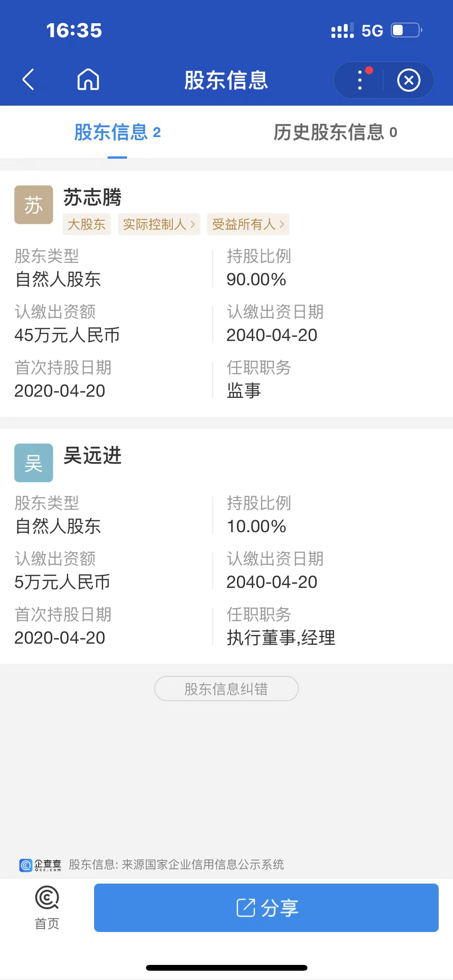This screenshot has width=453, height=980.
Task: Open shareholder 苏志腾 name link
Action: (93, 197)
